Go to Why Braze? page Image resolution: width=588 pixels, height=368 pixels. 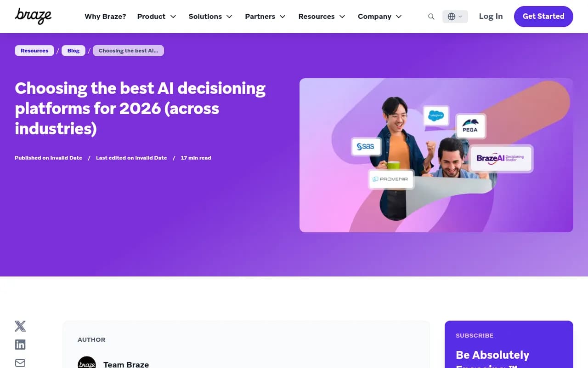[105, 17]
